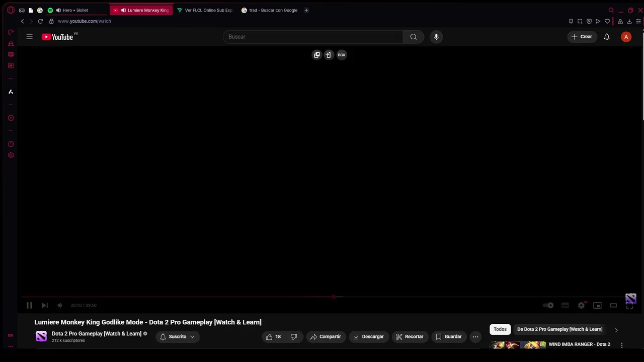Switch to Ver FLCL Online Sub tab
The height and width of the screenshot is (362, 644).
[x=205, y=10]
